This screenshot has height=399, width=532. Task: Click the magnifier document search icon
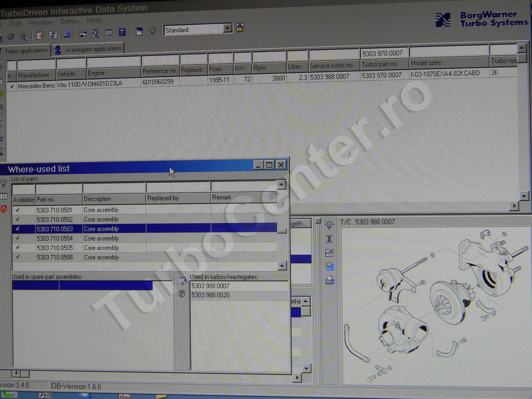click(96, 34)
